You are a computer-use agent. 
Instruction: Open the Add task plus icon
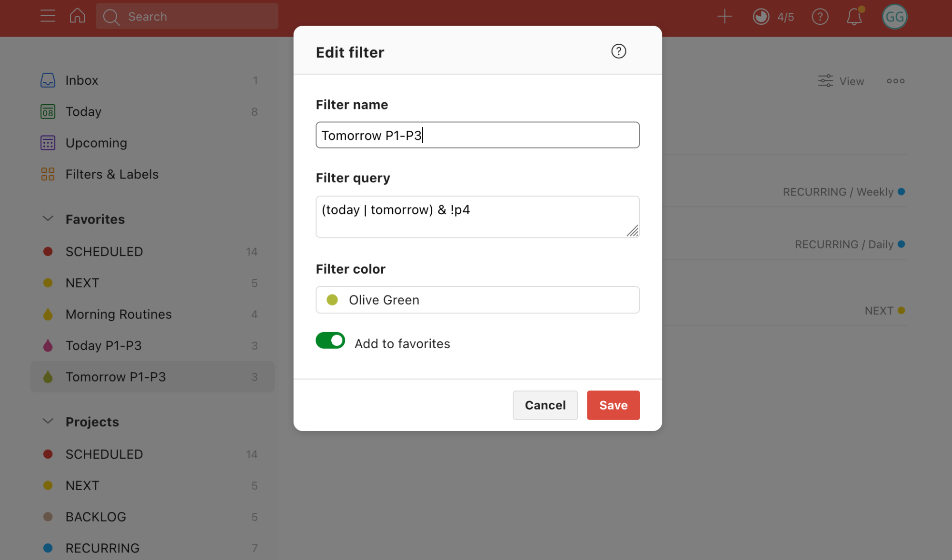click(x=724, y=16)
